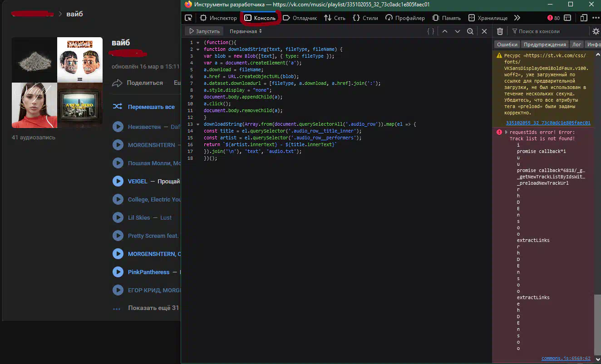The image size is (601, 364).
Task: Open commons.js:6569:62 source link
Action: (566, 359)
